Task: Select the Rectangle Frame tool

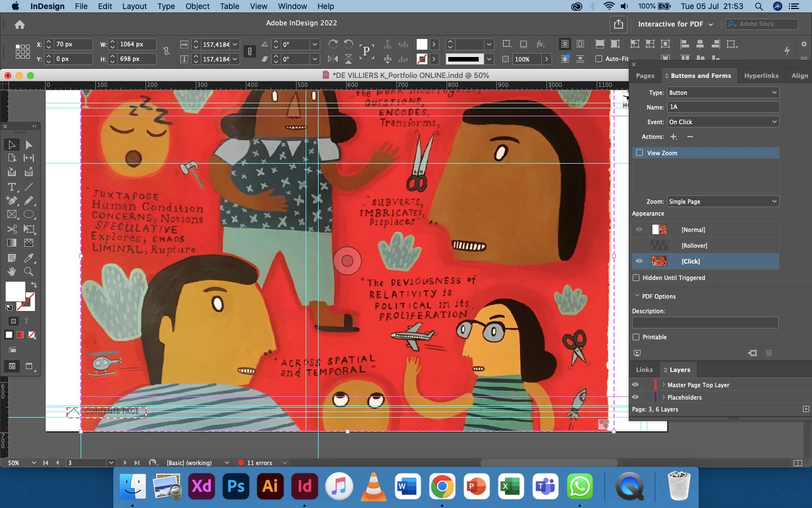Action: [12, 214]
